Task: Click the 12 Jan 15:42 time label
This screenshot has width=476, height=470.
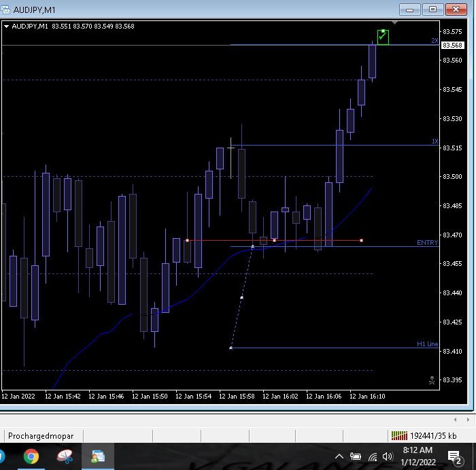Action: pyautogui.click(x=63, y=397)
